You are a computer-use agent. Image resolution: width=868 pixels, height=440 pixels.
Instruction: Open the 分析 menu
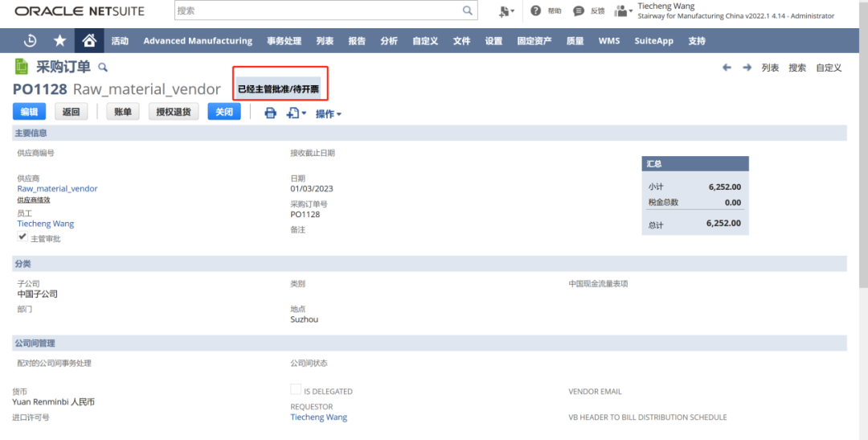tap(389, 40)
